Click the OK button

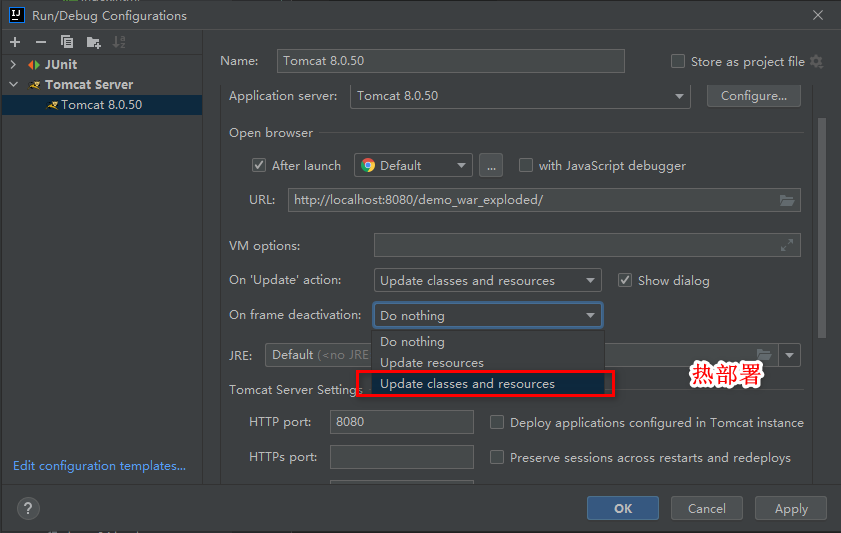tap(623, 508)
